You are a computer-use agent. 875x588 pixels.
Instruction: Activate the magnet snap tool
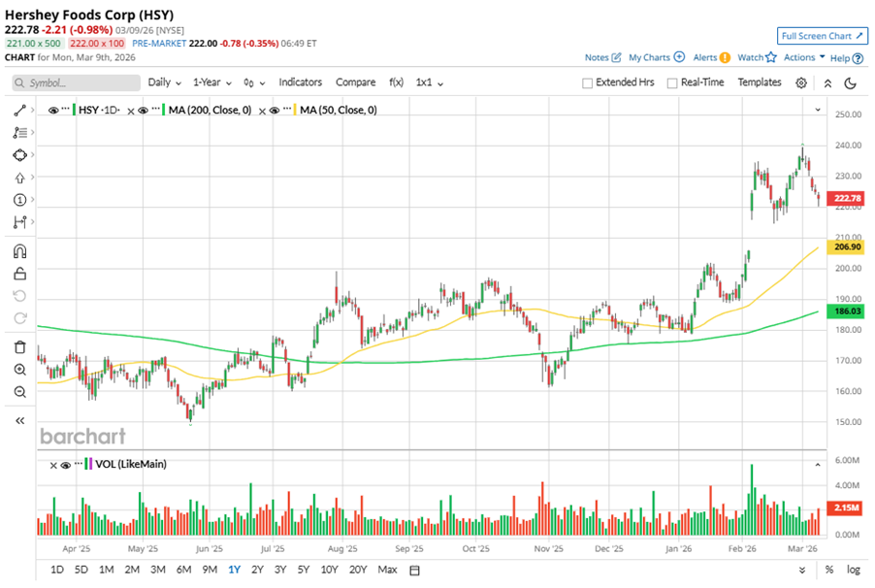coord(19,251)
